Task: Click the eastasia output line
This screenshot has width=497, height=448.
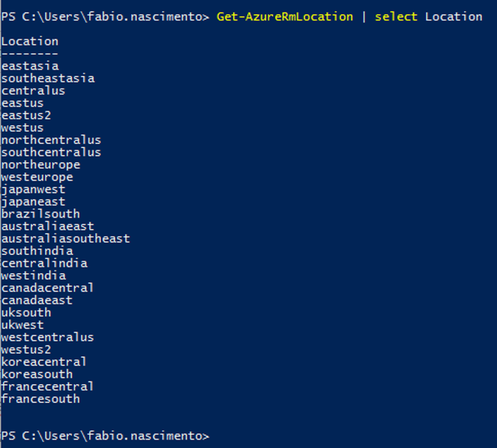Action: click(x=29, y=66)
